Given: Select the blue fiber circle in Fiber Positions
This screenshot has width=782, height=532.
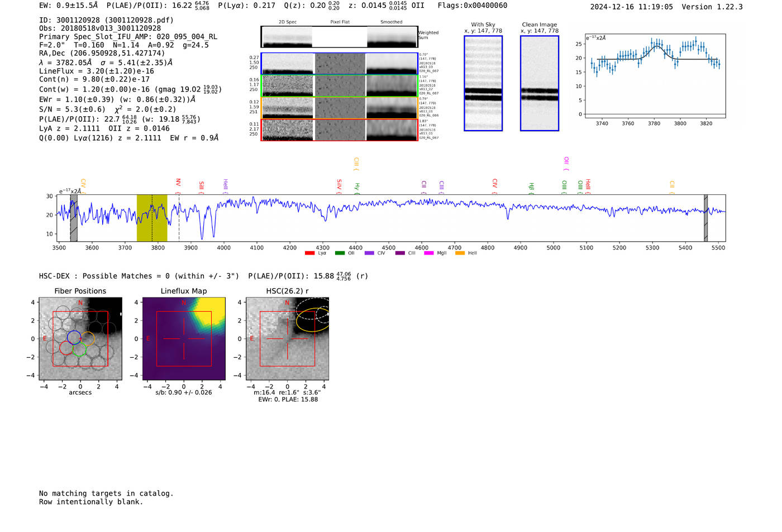Looking at the screenshot, I should 74,337.
